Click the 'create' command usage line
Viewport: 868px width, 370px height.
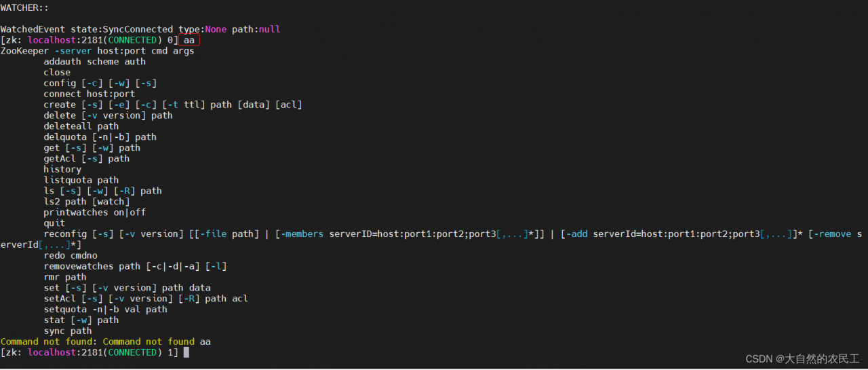(173, 105)
